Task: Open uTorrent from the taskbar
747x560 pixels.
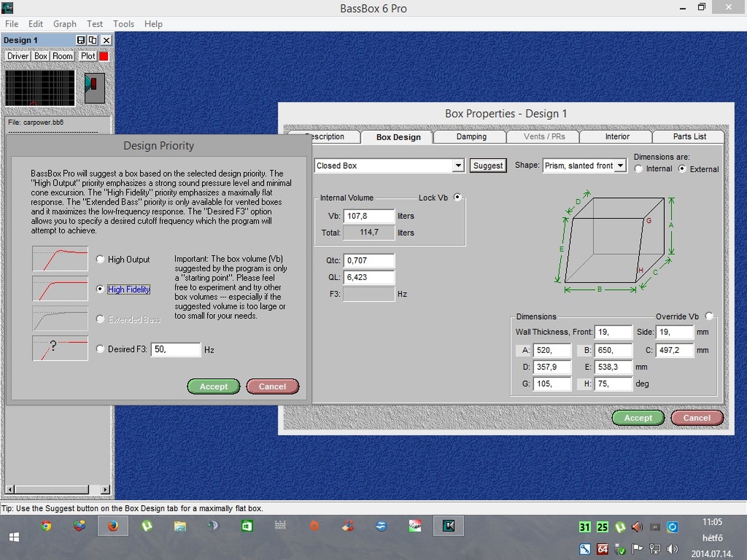Action: (x=146, y=526)
